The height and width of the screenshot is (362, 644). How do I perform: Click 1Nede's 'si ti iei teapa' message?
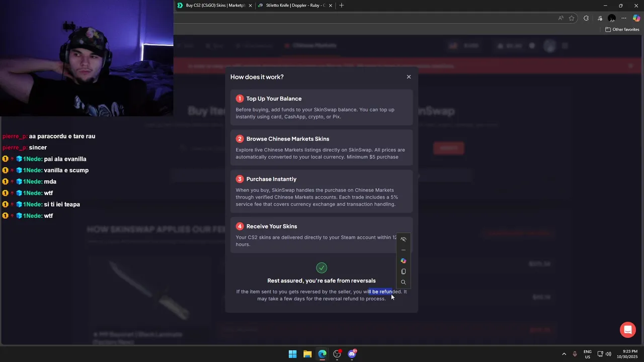click(62, 204)
